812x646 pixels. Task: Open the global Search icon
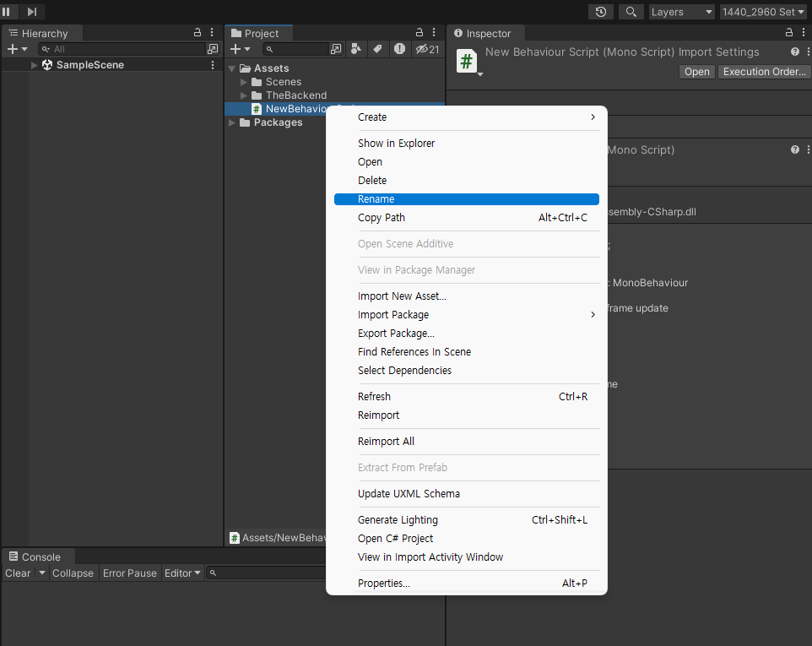click(x=631, y=11)
